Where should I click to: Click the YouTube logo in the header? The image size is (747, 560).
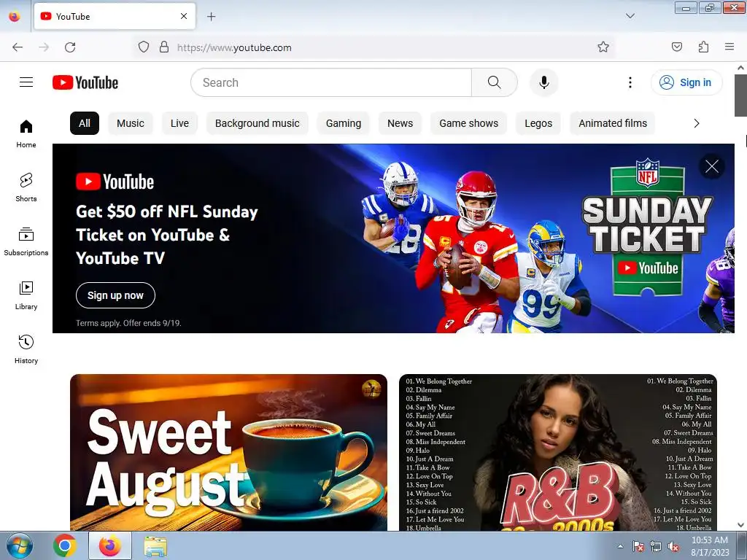coord(85,82)
